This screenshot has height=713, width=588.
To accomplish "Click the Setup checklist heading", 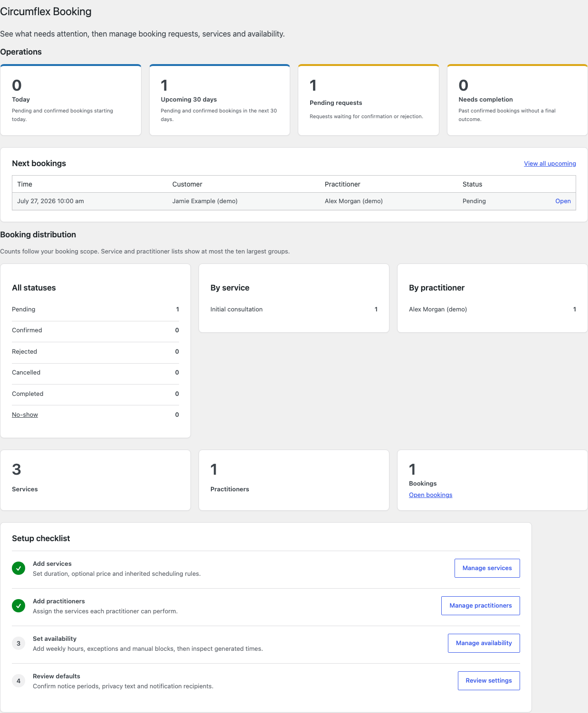I will coord(41,538).
